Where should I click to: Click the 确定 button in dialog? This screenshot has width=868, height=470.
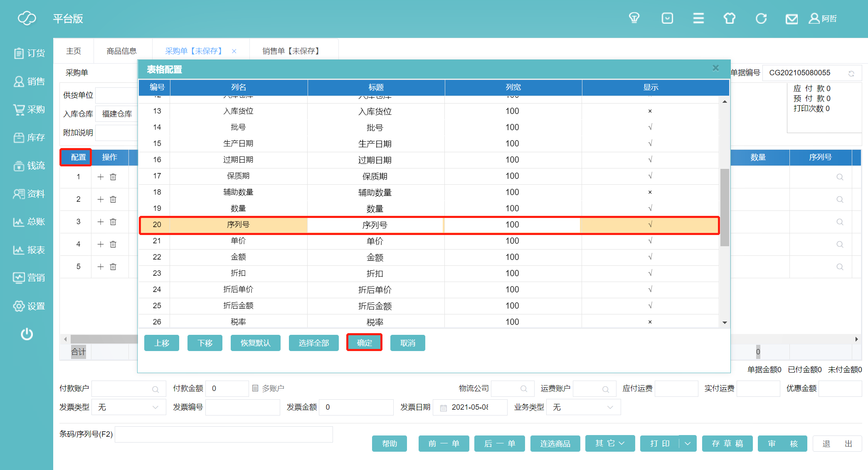(x=364, y=343)
